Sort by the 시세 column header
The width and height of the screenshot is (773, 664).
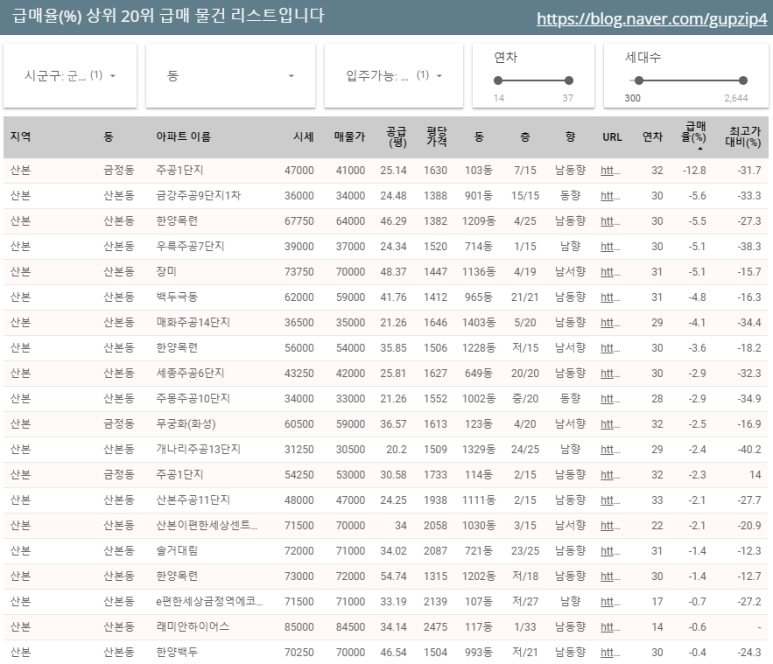coord(303,137)
